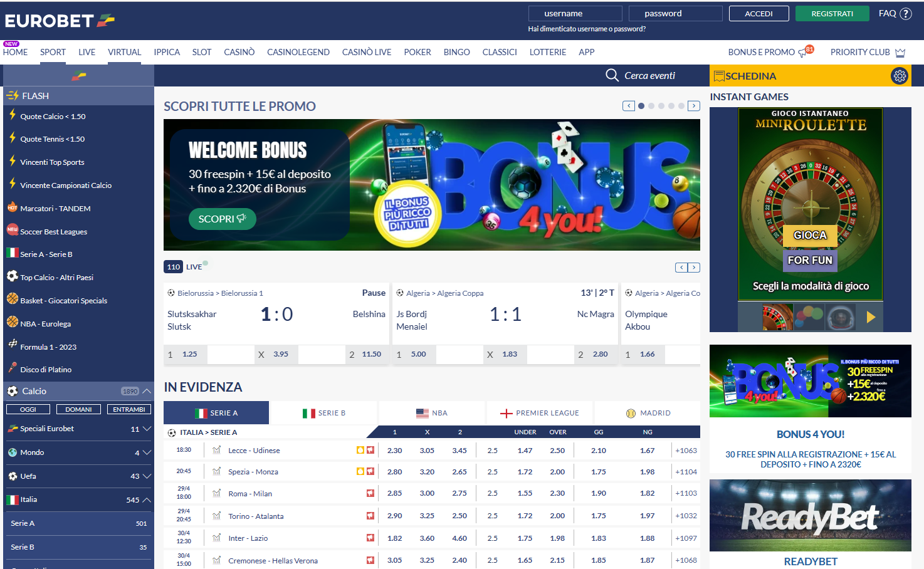The height and width of the screenshot is (569, 924).
Task: Switch to SERIE B tab
Action: pos(324,413)
